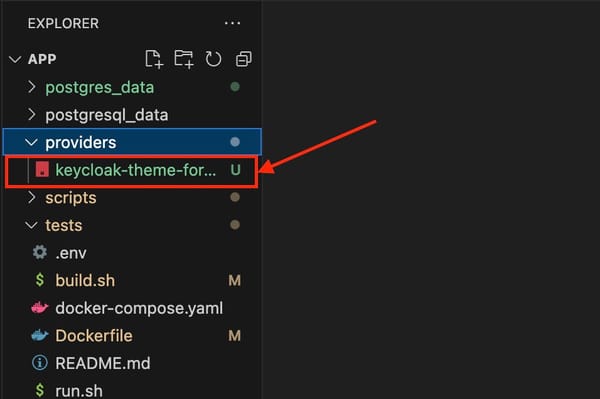Open the run.sh script
600x399 pixels.
(x=79, y=391)
